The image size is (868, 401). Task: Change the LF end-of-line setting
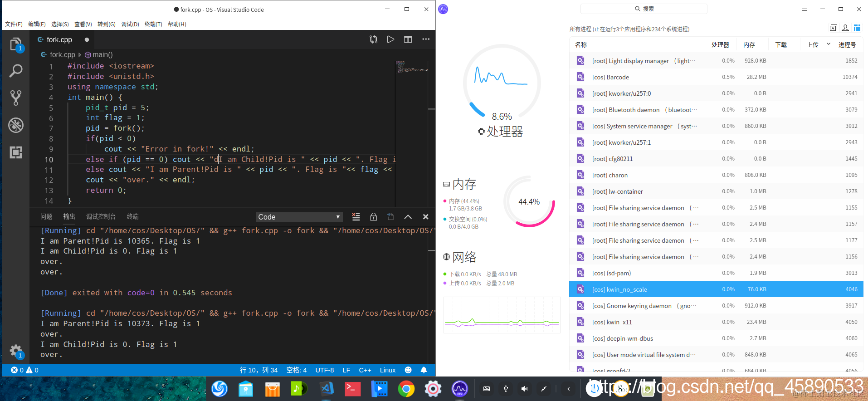pyautogui.click(x=346, y=370)
